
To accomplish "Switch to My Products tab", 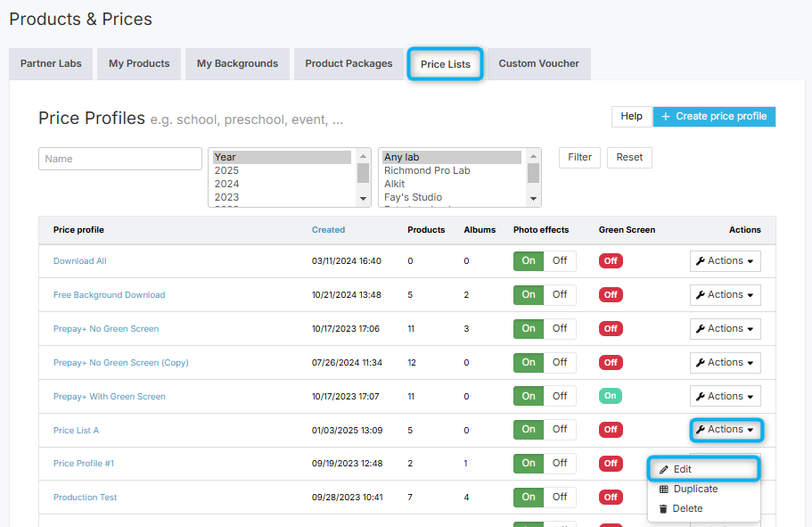I will coord(139,63).
